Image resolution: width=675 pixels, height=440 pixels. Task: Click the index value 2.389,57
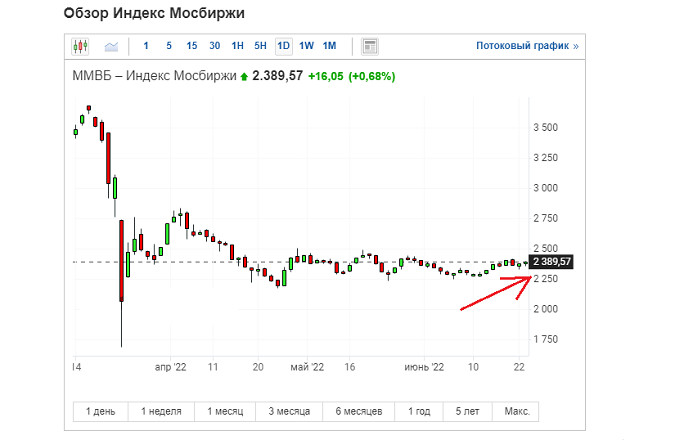coord(277,76)
